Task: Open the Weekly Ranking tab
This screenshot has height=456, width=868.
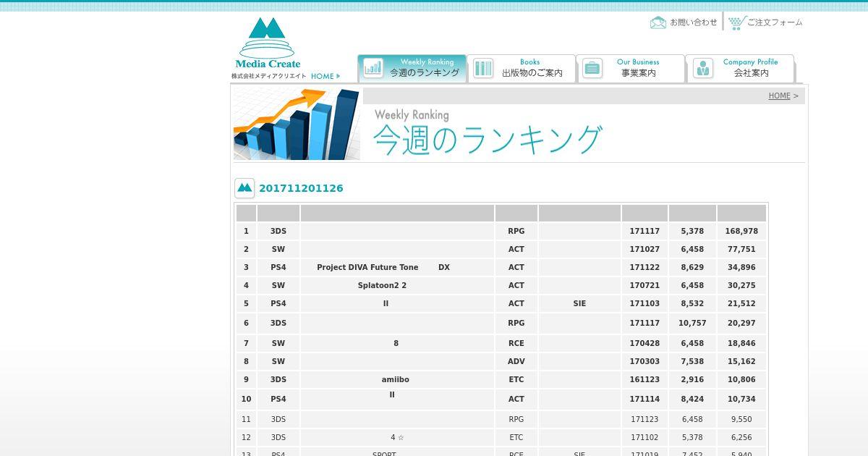Action: coord(412,69)
